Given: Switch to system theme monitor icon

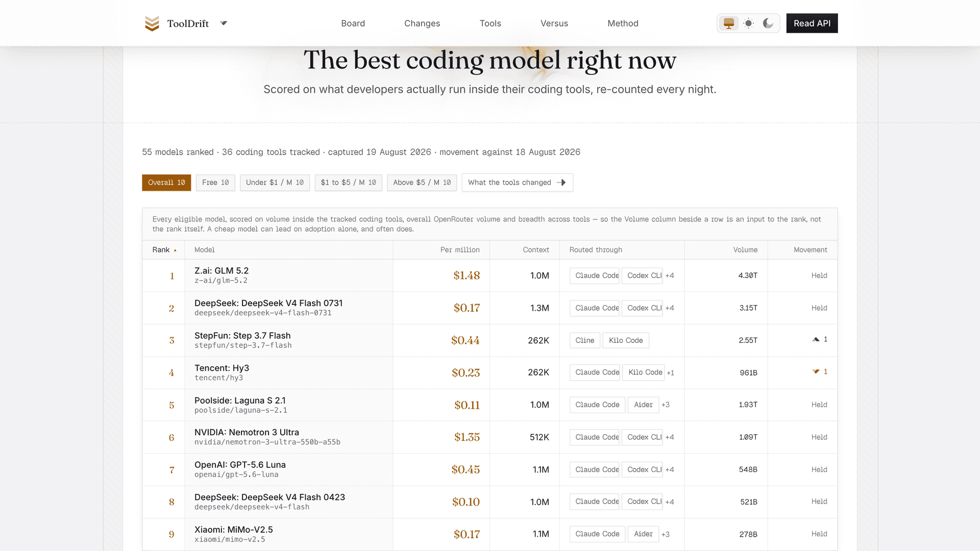Looking at the screenshot, I should 729,23.
